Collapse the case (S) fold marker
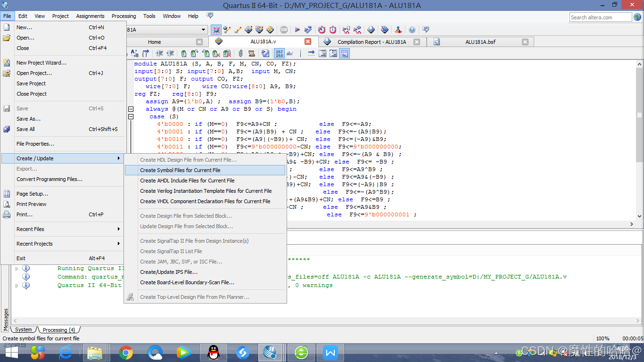This screenshot has height=362, width=644. pos(131,116)
